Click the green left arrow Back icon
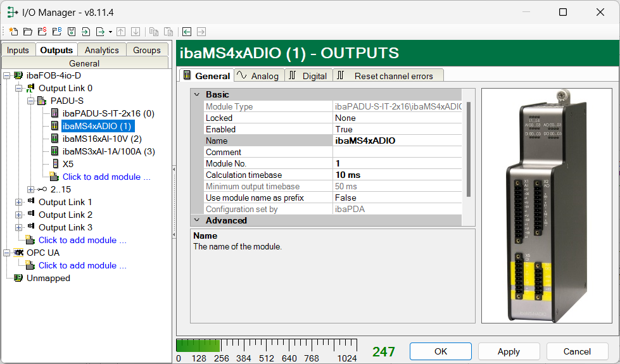 (187, 32)
